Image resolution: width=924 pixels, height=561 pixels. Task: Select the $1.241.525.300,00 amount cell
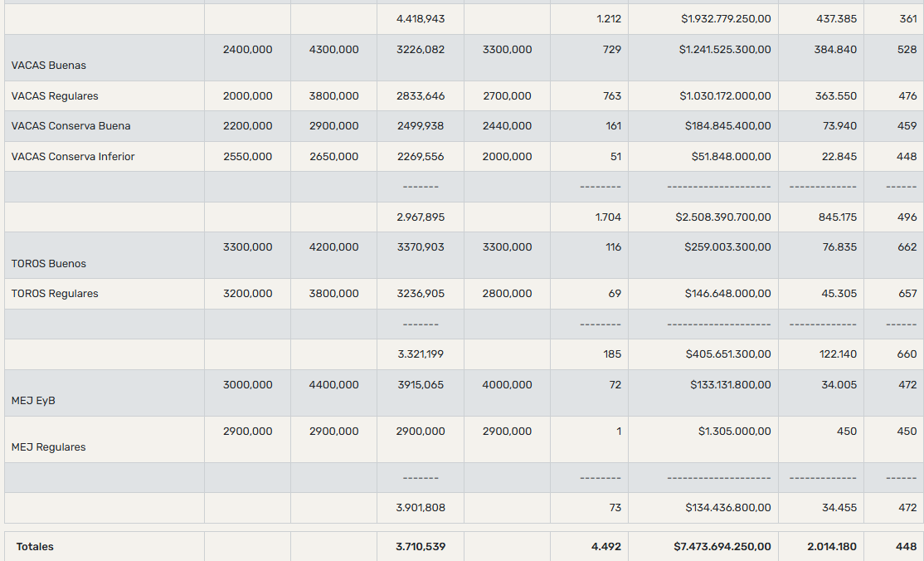[x=703, y=58]
